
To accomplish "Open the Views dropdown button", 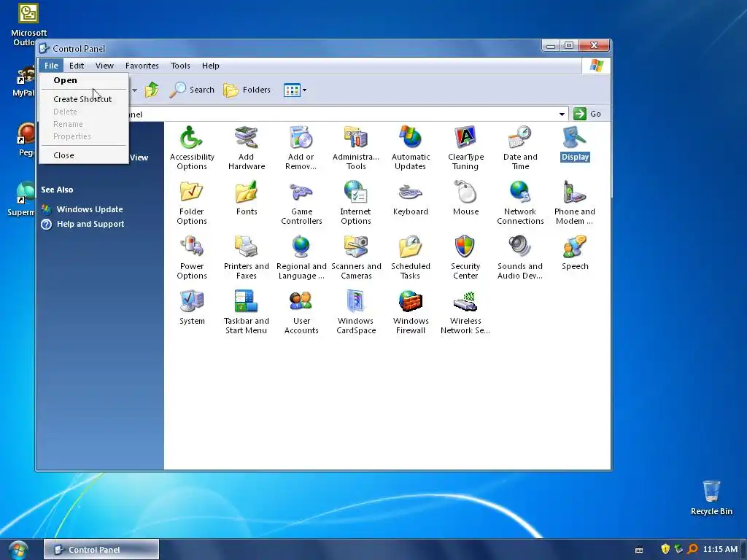I will 295,90.
